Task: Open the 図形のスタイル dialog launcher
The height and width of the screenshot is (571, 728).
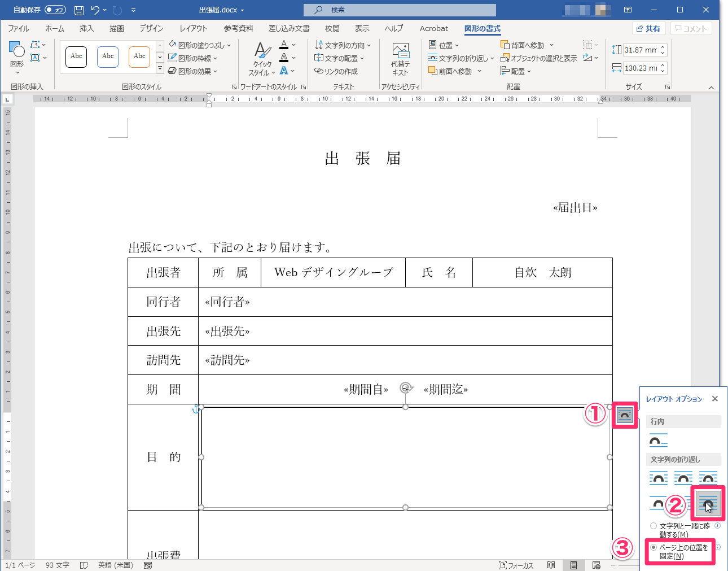Action: tap(234, 87)
